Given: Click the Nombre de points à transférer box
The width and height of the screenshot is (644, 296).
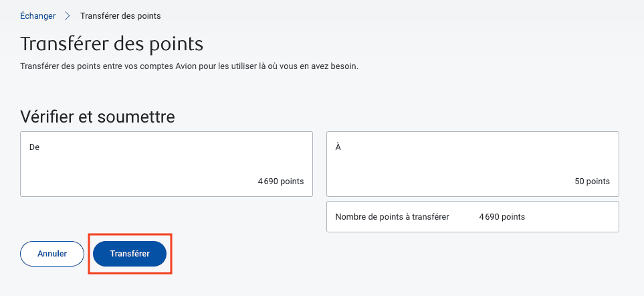Looking at the screenshot, I should pos(472,217).
